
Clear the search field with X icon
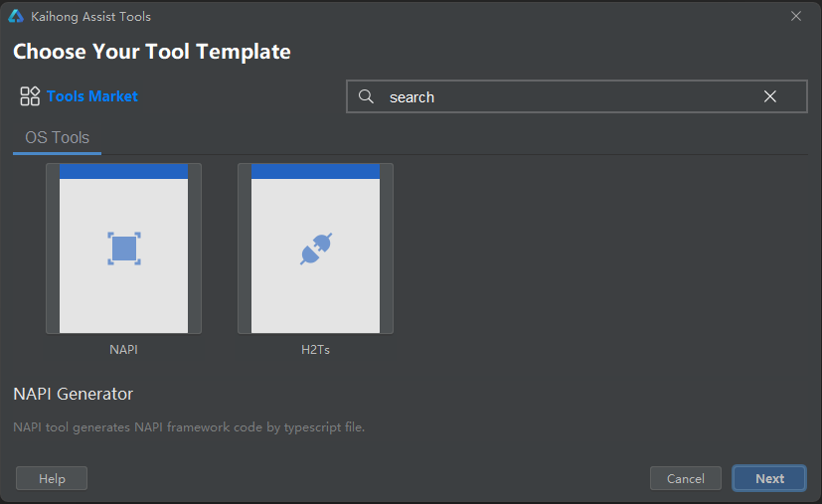pyautogui.click(x=770, y=96)
